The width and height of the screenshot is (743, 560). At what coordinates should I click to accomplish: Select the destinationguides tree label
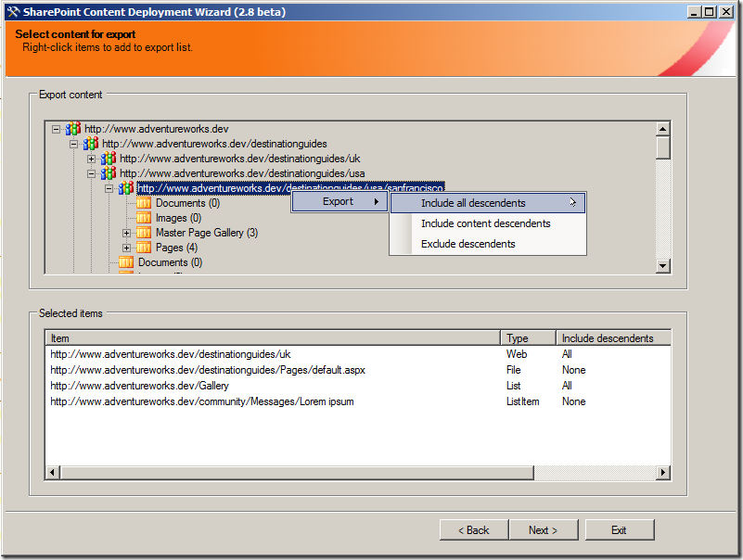[x=214, y=144]
